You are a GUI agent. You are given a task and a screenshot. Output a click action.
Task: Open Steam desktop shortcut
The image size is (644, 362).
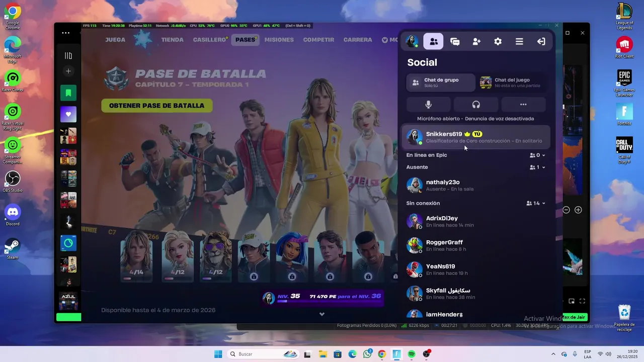[x=13, y=249]
